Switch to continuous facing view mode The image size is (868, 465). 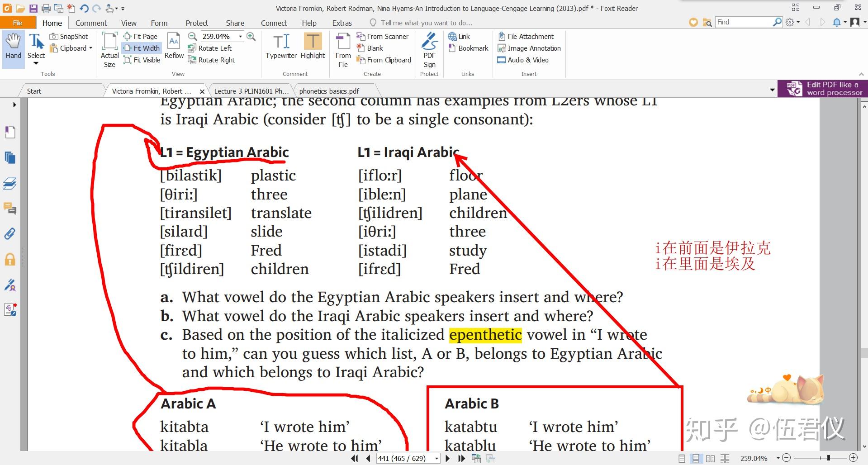pyautogui.click(x=725, y=459)
